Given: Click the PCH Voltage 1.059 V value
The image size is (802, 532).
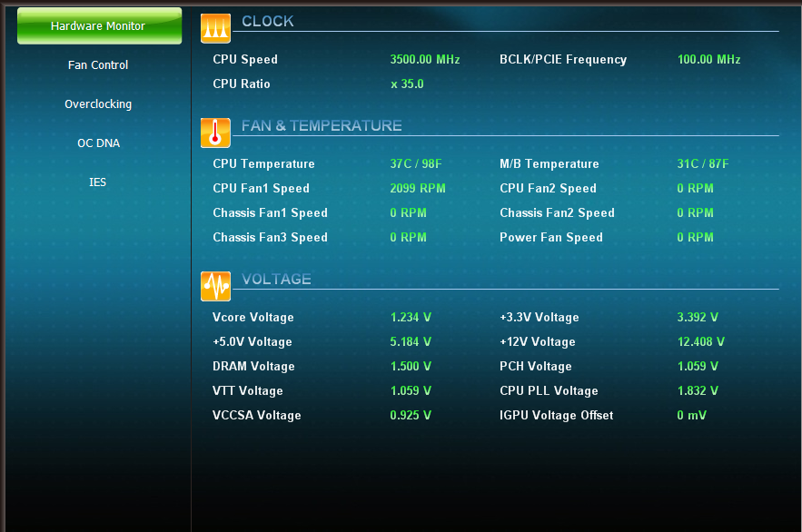Looking at the screenshot, I should click(x=698, y=366).
